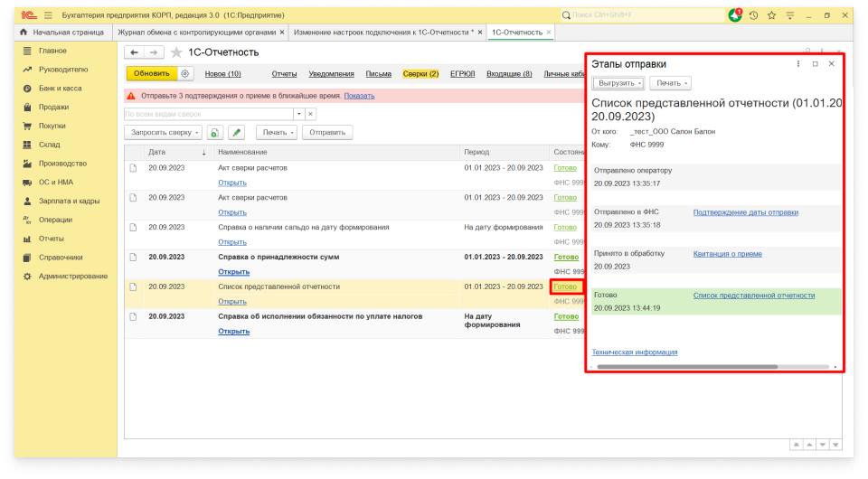Expand the reconciliation type filter dropdown arrow

pyautogui.click(x=299, y=114)
